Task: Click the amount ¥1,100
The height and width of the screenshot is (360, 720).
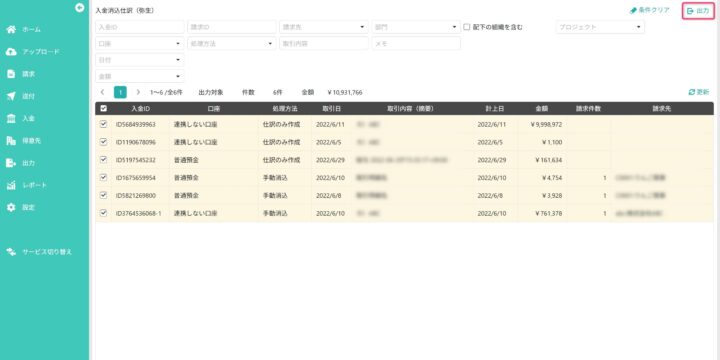Action: [x=552, y=142]
